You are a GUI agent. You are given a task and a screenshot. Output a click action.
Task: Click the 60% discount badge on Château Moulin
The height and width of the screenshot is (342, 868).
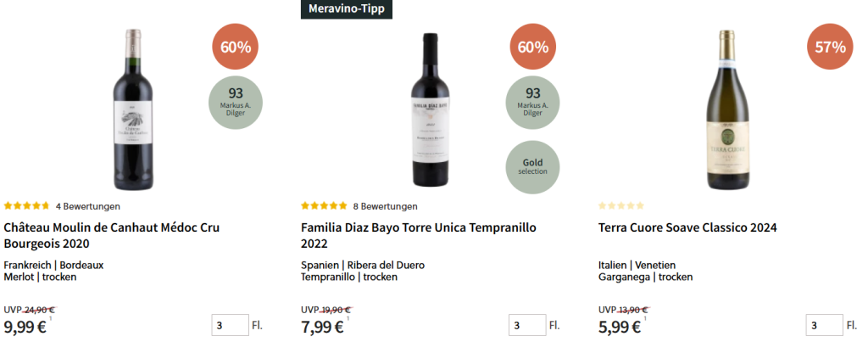236,47
